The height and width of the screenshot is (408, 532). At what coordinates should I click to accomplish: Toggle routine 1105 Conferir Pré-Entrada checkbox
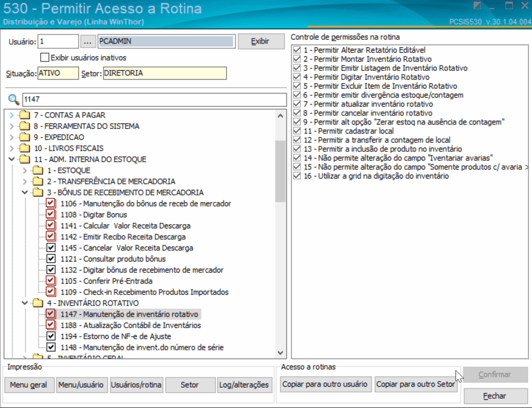click(51, 281)
